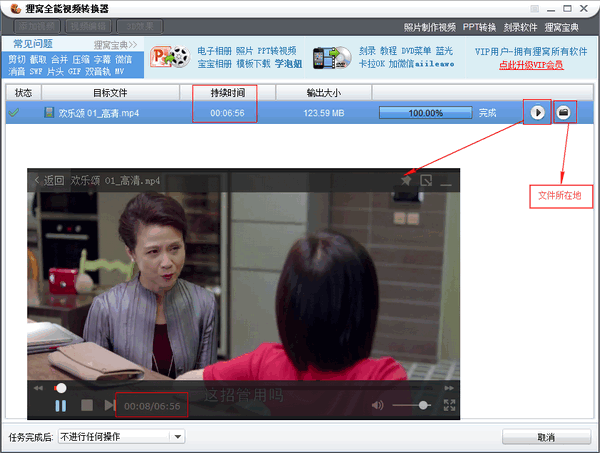Click the 3D效果 toolbar button
The width and height of the screenshot is (600, 453).
coord(140,26)
